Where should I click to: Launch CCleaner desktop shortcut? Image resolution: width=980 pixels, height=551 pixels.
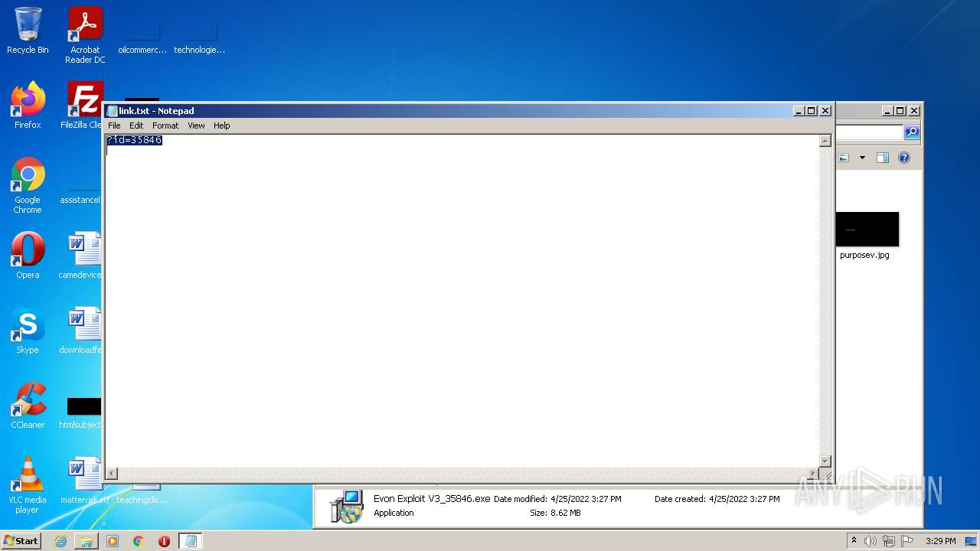click(28, 405)
